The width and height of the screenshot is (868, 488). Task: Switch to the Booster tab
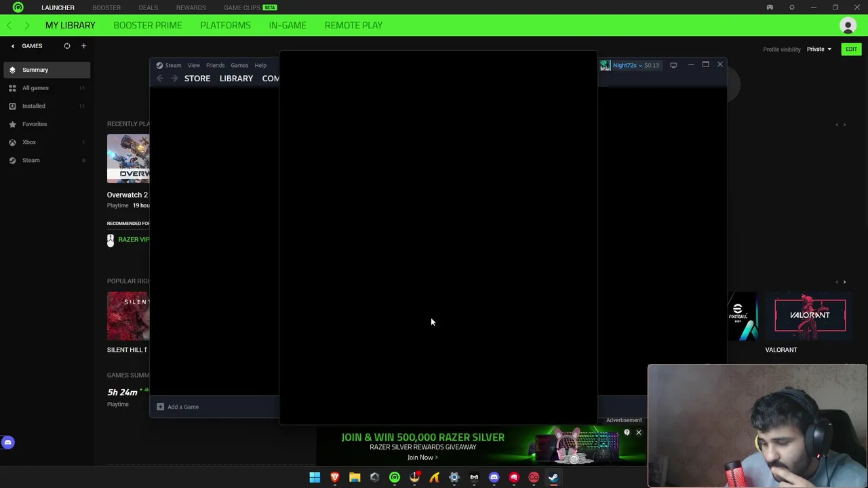(x=106, y=7)
